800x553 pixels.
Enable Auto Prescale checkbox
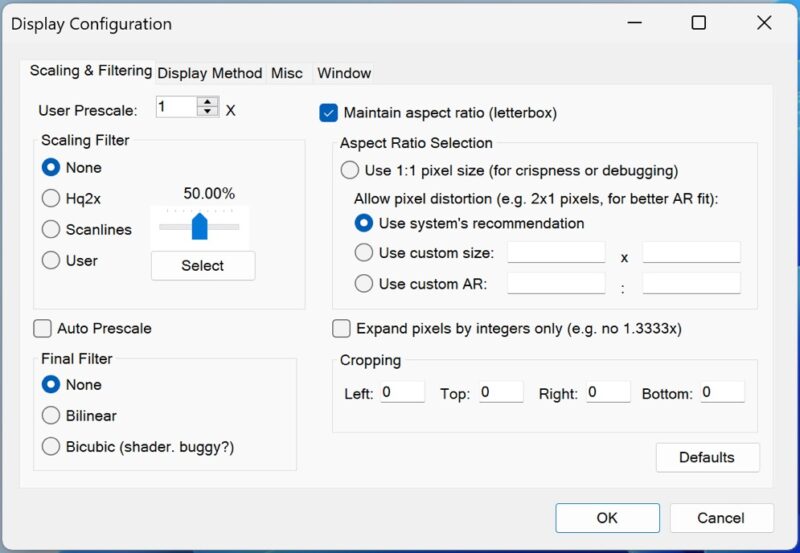point(42,328)
